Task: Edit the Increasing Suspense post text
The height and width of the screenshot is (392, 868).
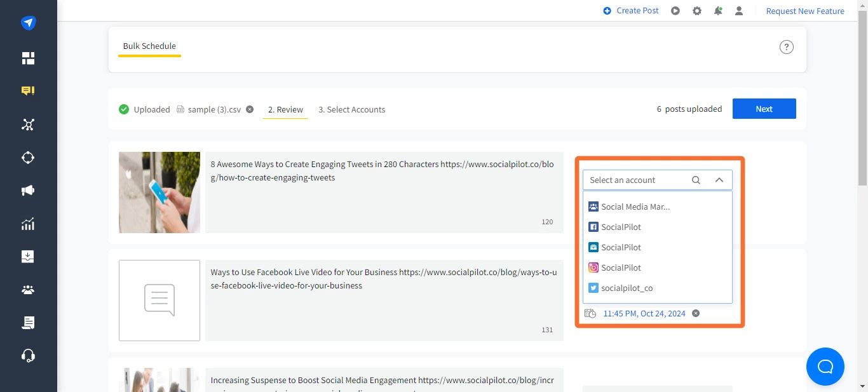Action: coord(384,380)
